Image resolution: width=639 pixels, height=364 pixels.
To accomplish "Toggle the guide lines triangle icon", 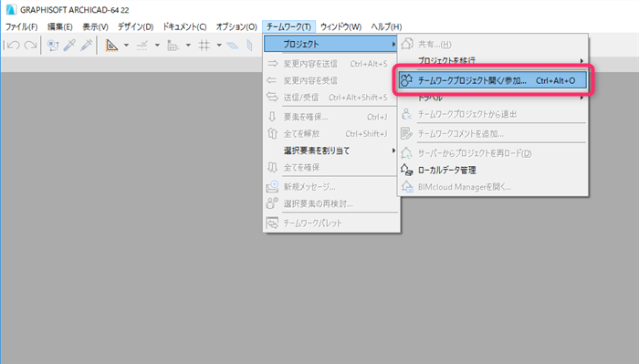I will (111, 45).
